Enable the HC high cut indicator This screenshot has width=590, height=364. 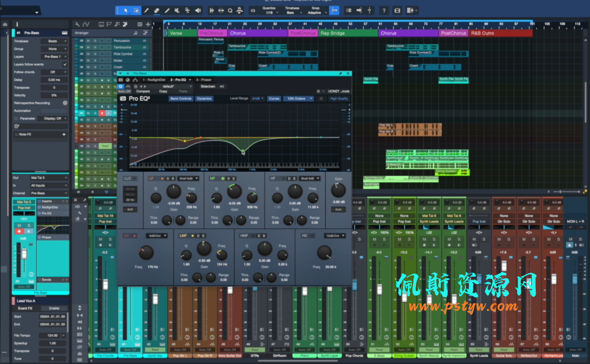[312, 236]
